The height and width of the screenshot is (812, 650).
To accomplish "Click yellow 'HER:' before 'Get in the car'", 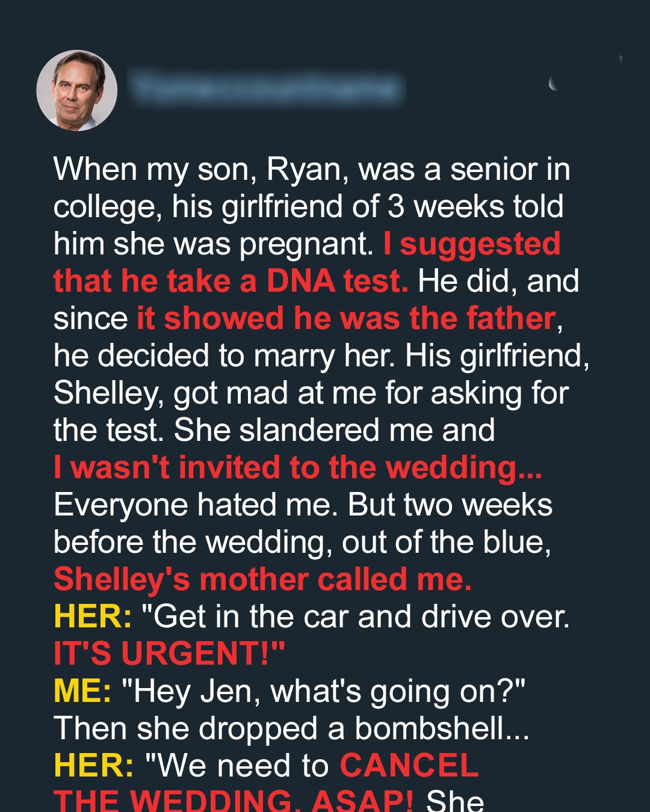I will pos(93,617).
